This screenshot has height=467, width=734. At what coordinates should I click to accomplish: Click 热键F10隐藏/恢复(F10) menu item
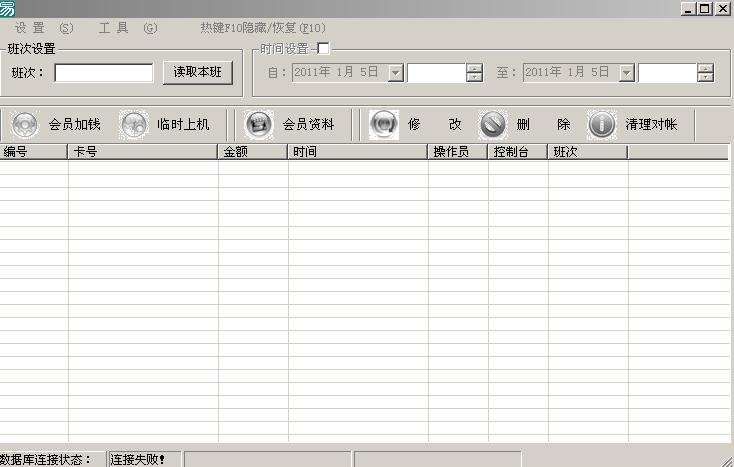point(263,28)
